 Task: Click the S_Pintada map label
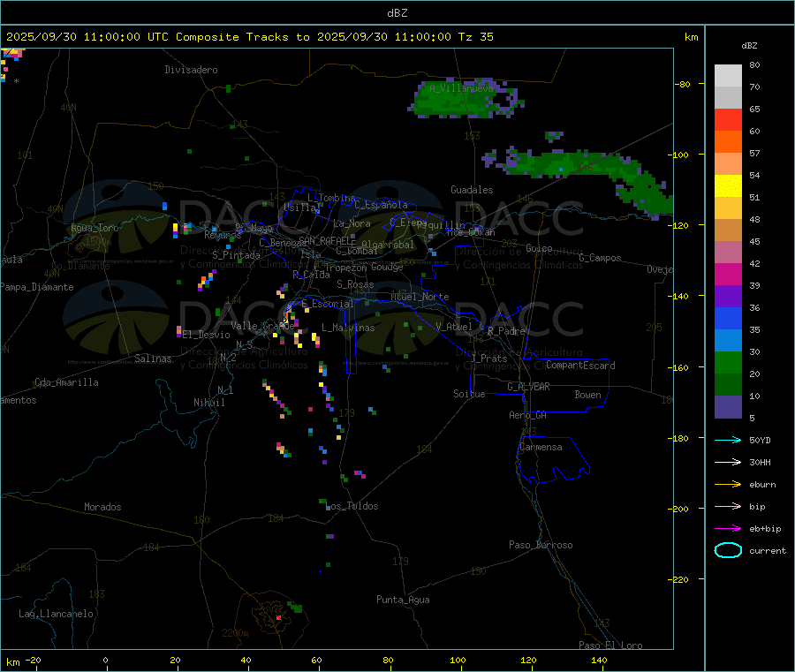pos(236,255)
